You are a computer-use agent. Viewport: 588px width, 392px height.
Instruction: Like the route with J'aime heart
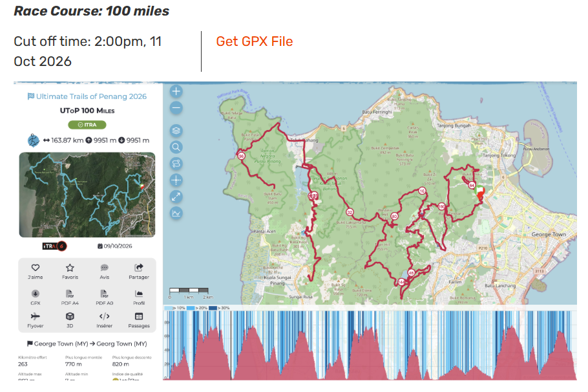(x=36, y=271)
